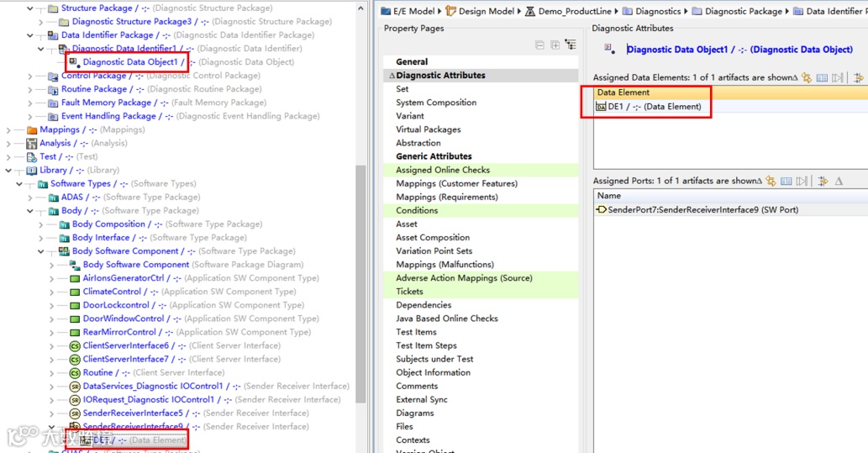Click the filter settings icon for Assigned Ports

point(823,181)
